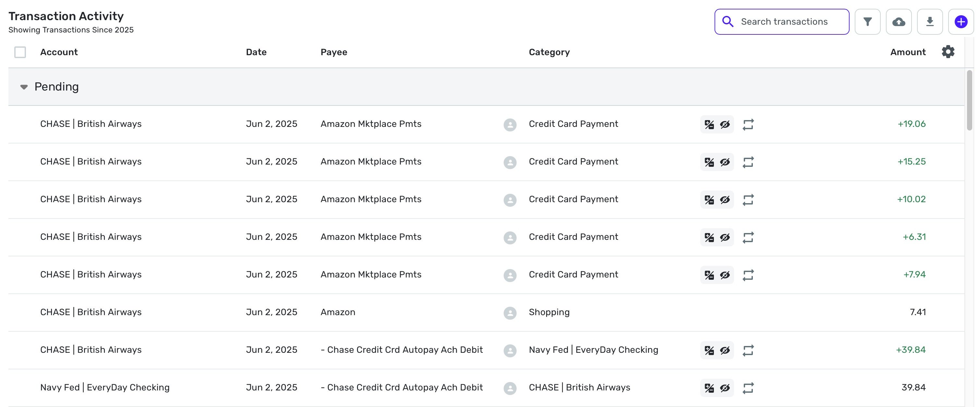The height and width of the screenshot is (407, 980).
Task: Add a new transaction with plus button
Action: [x=961, y=22]
